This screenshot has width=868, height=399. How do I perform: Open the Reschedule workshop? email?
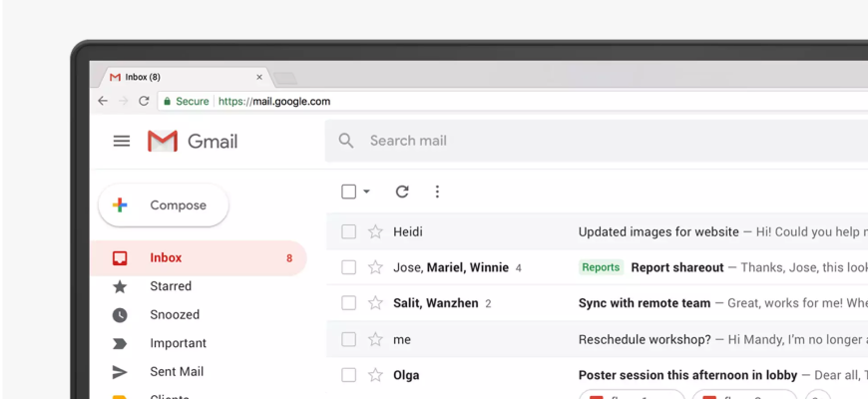(x=645, y=339)
